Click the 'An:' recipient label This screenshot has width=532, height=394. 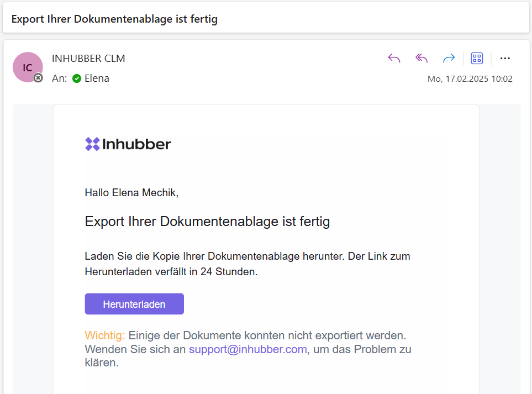point(59,78)
